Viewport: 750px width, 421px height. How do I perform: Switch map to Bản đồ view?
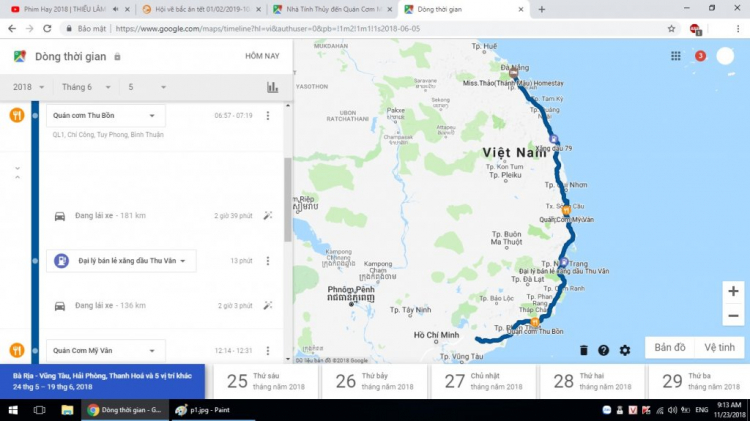[x=670, y=347]
